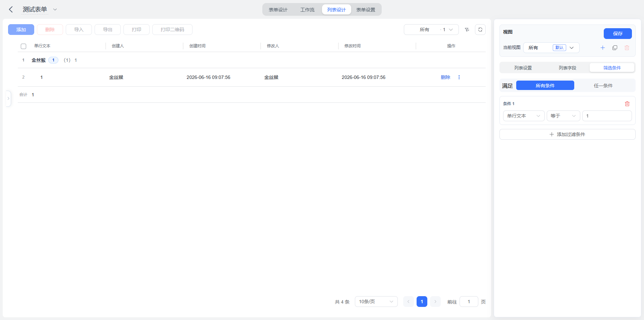644x320 pixels.
Task: Click the 修改人 column header
Action: pos(273,46)
